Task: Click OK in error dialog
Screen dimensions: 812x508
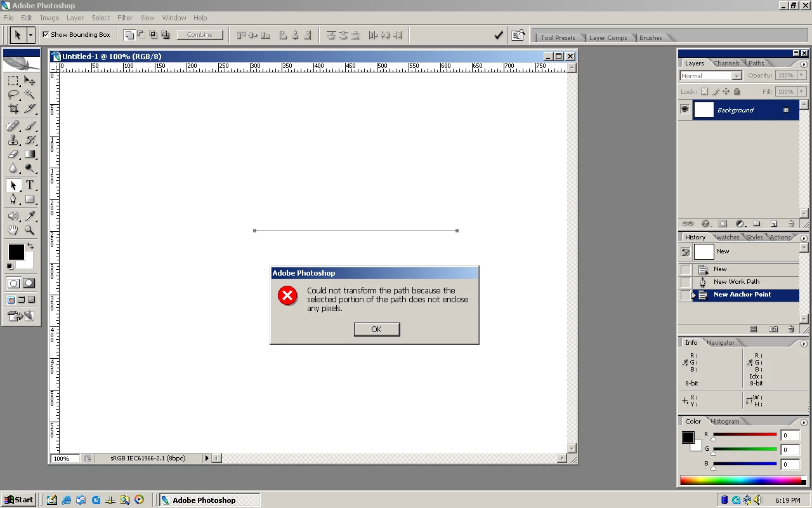Action: tap(376, 329)
